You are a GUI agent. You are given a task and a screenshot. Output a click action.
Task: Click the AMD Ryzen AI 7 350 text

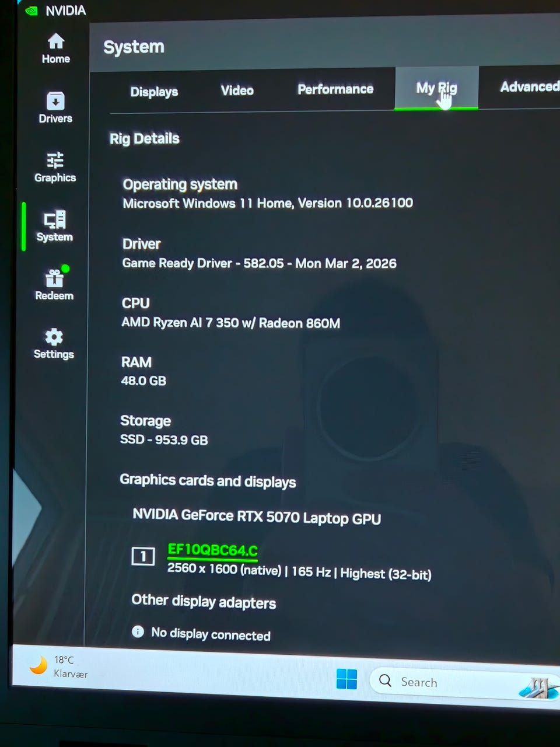coord(230,323)
